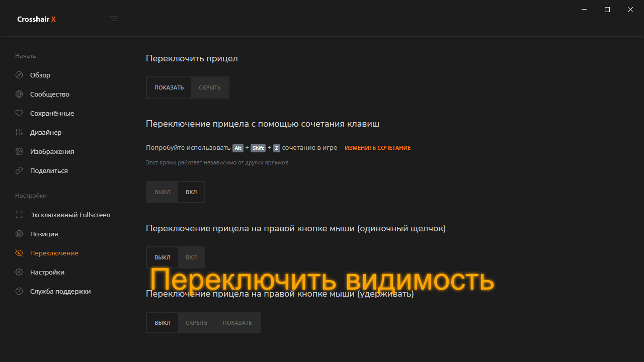Choose СКРЫТЬ for right mouse hold option
644x362 pixels.
[x=196, y=323]
